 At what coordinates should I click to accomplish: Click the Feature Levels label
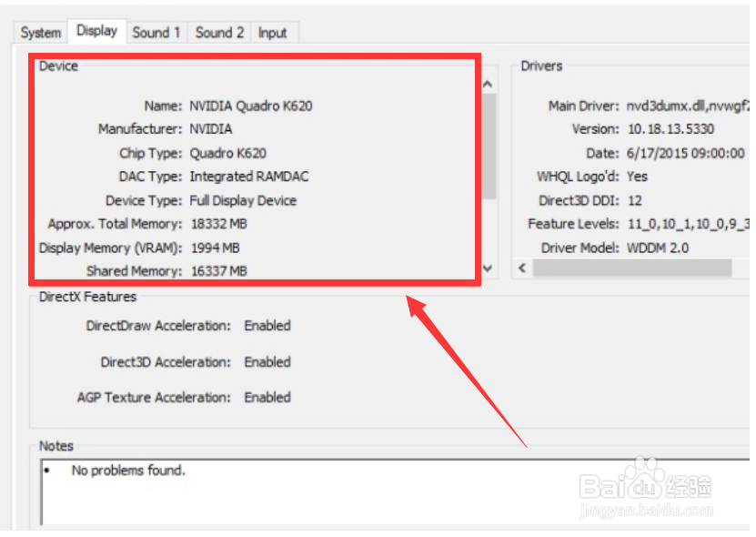point(574,224)
